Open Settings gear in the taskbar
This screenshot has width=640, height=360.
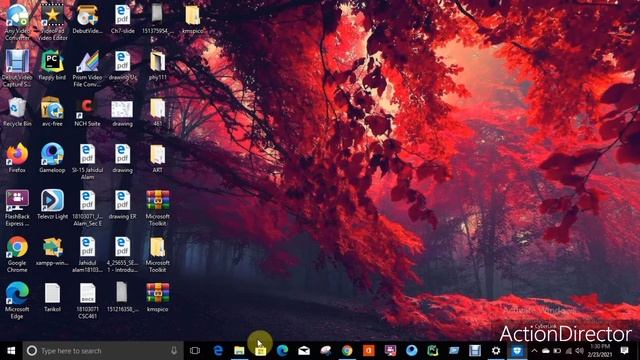click(496, 351)
